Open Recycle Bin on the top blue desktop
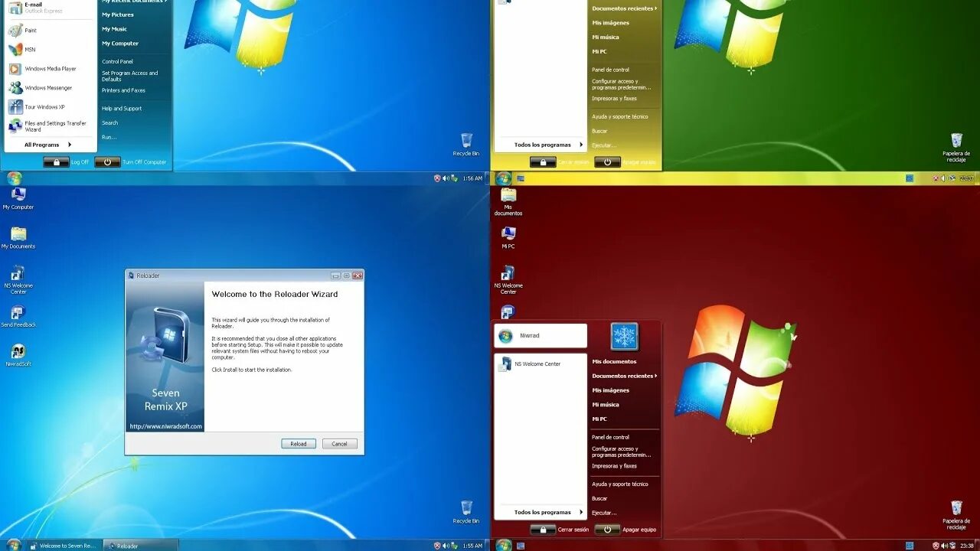Image resolution: width=980 pixels, height=551 pixels. 466,145
